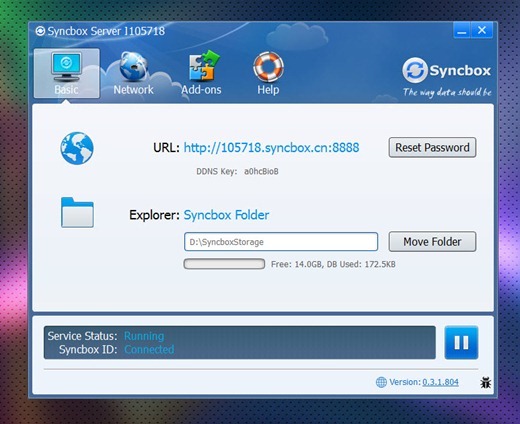Switch to the Network tab

tap(133, 73)
